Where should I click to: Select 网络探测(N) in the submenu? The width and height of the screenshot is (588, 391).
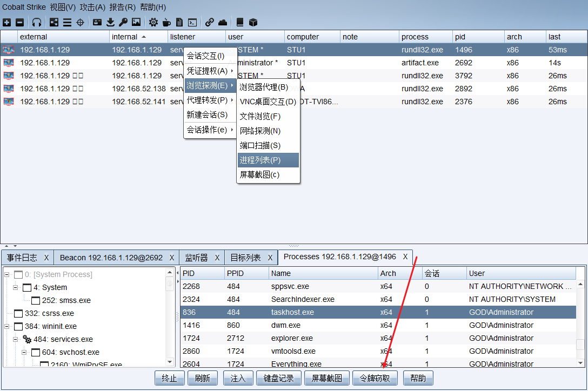click(x=268, y=131)
